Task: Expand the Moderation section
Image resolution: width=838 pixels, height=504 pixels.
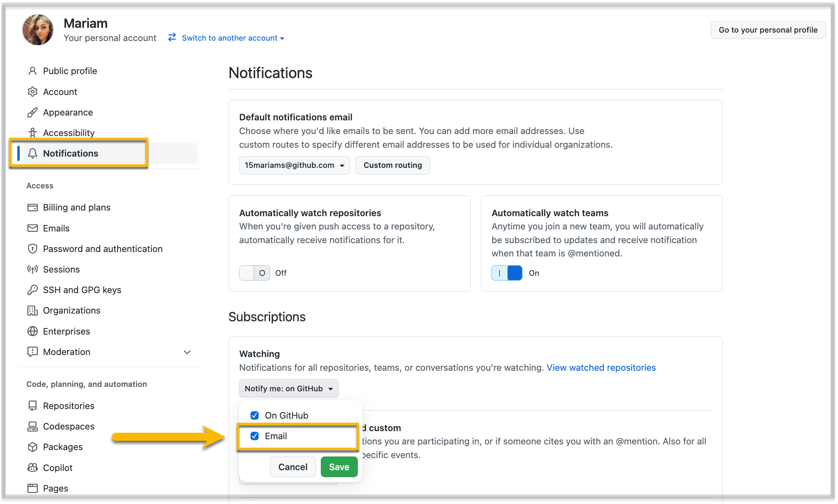Action: click(x=187, y=352)
